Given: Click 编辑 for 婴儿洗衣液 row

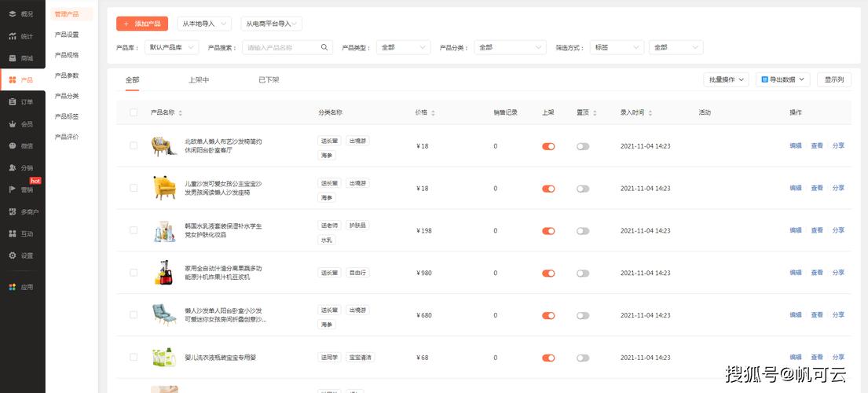Looking at the screenshot, I should pyautogui.click(x=796, y=357).
